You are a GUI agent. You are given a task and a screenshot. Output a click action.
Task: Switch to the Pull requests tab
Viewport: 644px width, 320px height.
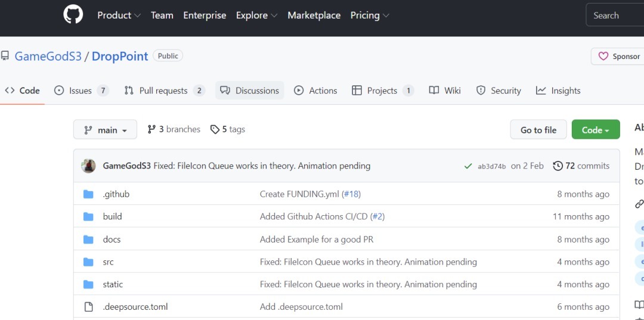[x=165, y=91]
